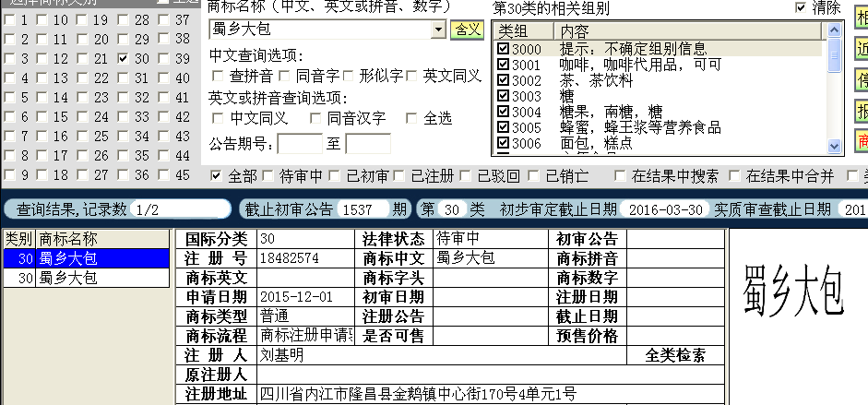Uncheck group 3006 面包，糕点 checkbox
Screen dimensions: 868x405
pyautogui.click(x=503, y=143)
